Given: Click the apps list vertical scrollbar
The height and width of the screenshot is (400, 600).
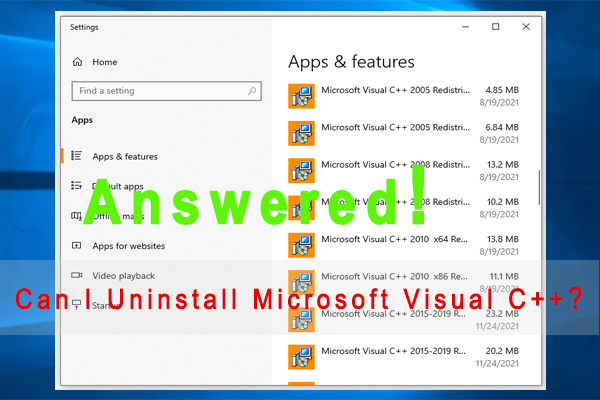Looking at the screenshot, I should 539,188.
